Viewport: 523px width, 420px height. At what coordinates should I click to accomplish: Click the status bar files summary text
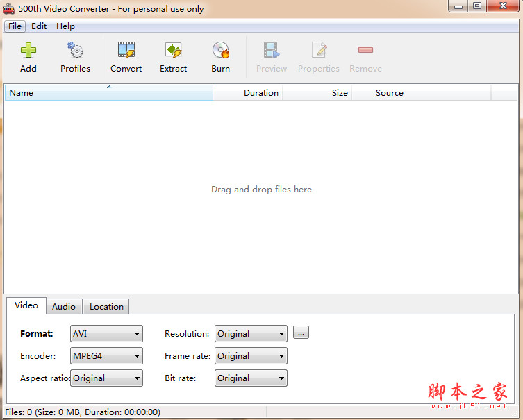coord(83,412)
